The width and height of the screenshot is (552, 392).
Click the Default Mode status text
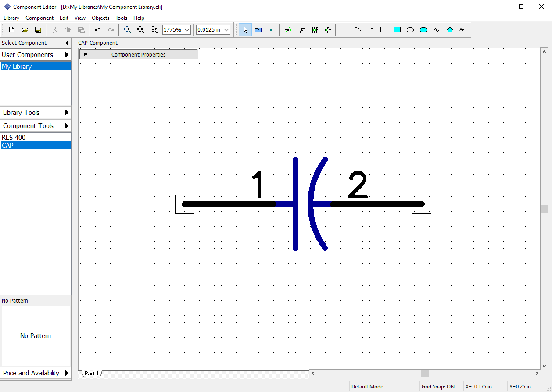(367, 387)
